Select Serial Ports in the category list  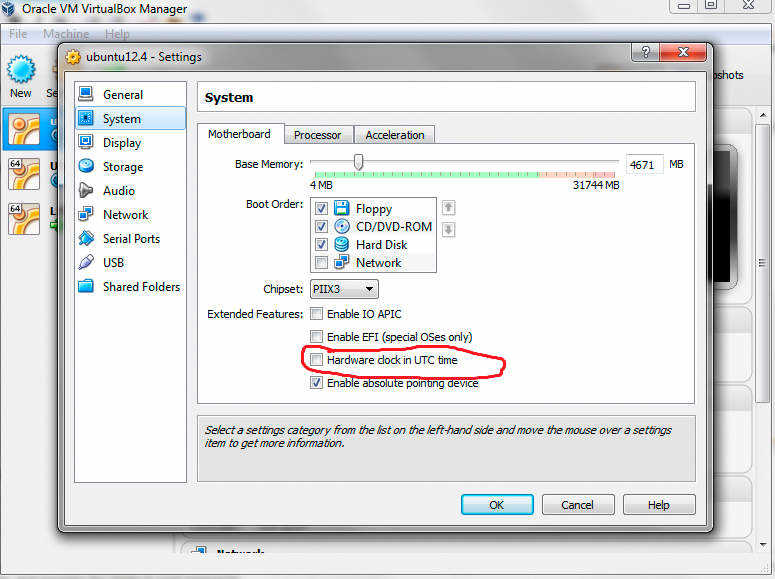coord(130,238)
